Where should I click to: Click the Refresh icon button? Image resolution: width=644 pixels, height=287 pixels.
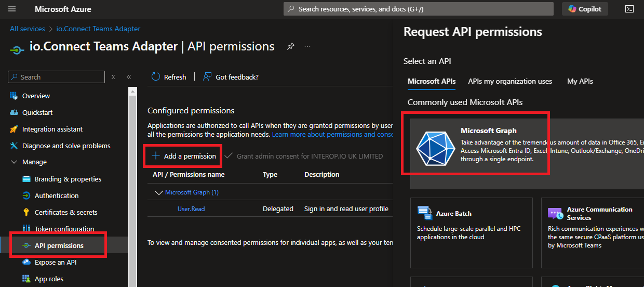click(x=156, y=77)
